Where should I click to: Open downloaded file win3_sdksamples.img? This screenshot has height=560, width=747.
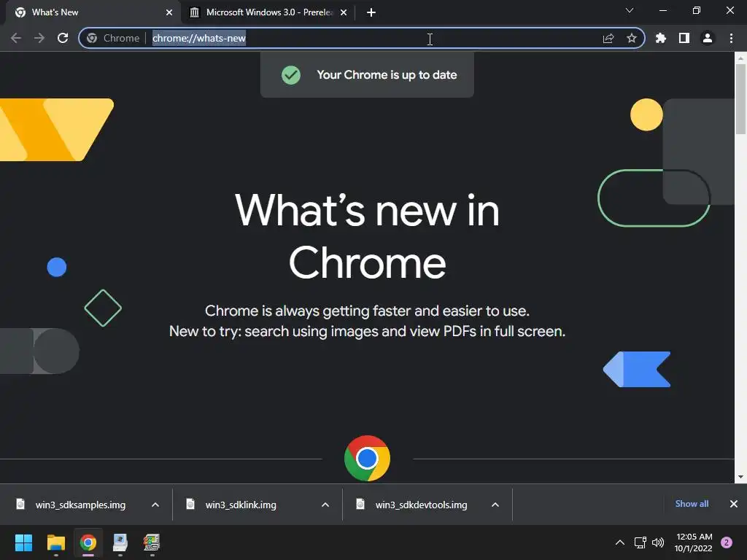[80, 505]
